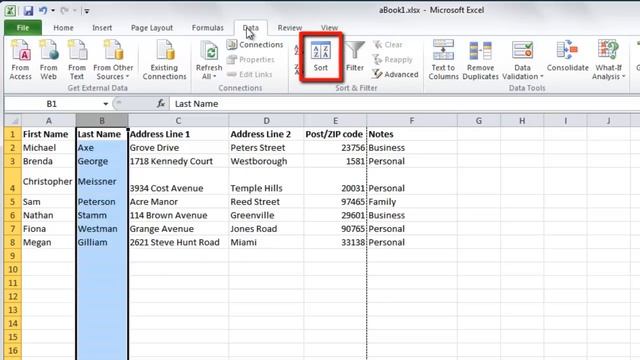Open the Sort dialog icon
Viewport: 640px width, 360px height.
[321, 57]
